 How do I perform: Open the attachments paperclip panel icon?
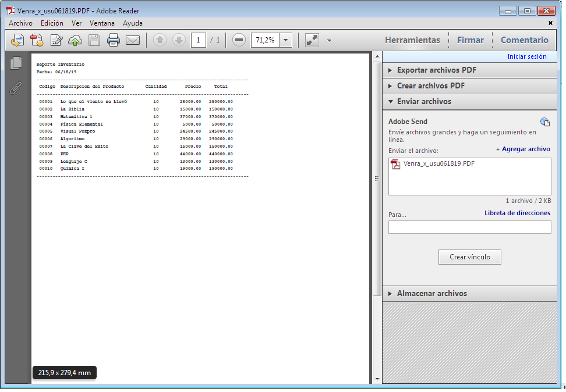(x=16, y=88)
